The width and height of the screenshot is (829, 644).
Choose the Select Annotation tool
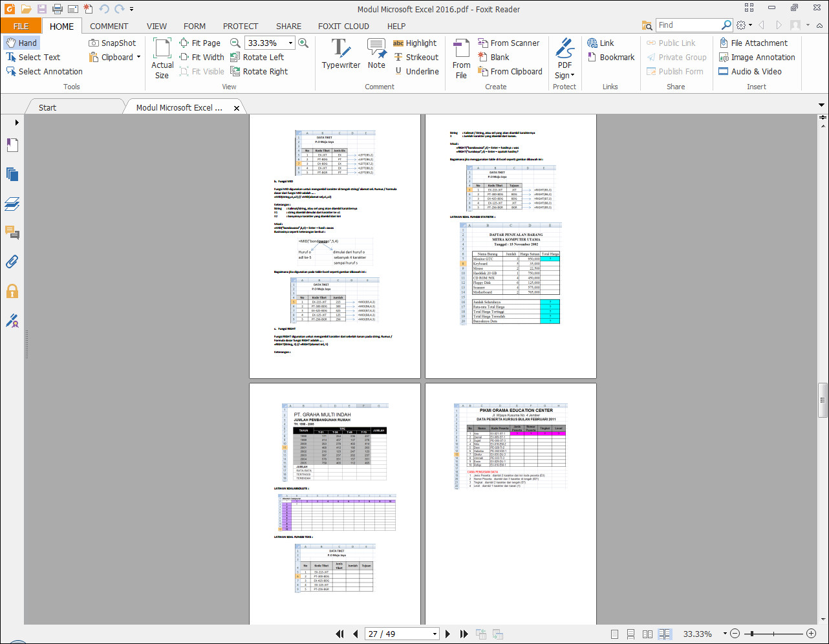(x=44, y=71)
